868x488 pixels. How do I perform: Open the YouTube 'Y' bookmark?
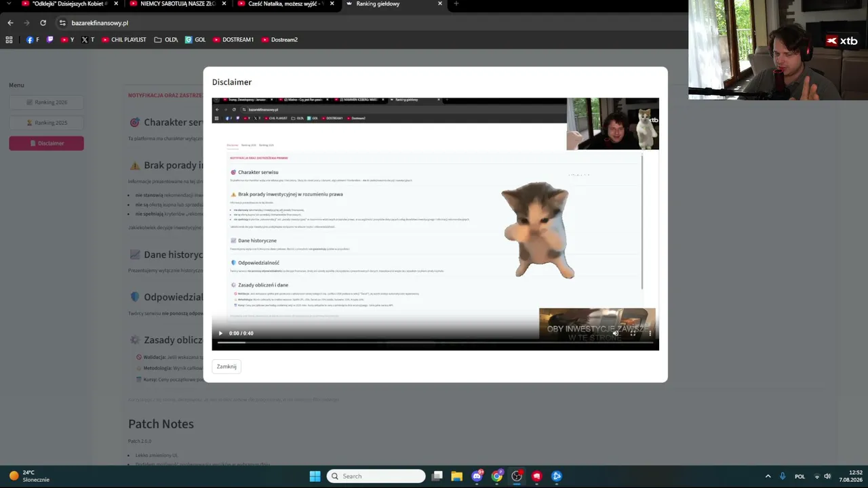68,40
